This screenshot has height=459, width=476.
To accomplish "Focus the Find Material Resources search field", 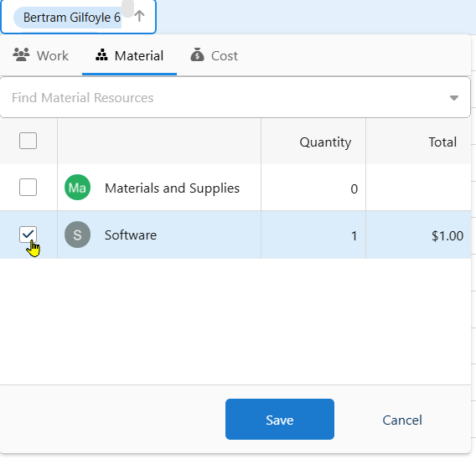I will [x=235, y=97].
